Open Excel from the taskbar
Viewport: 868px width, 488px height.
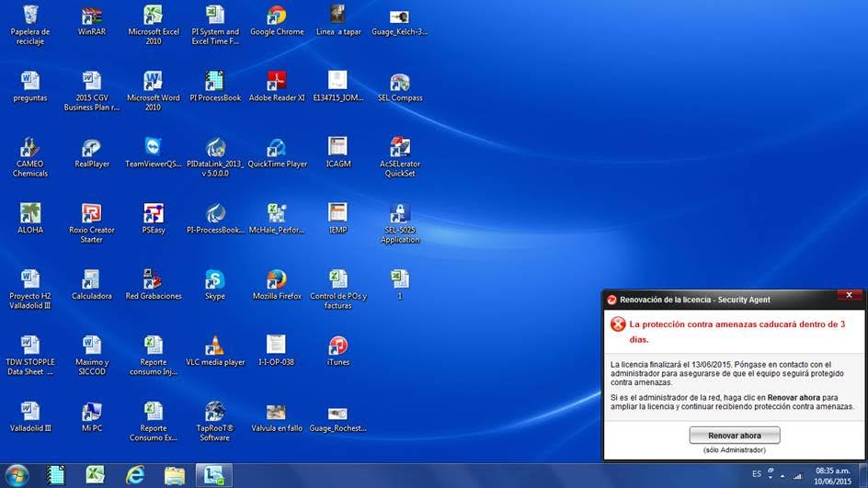pyautogui.click(x=96, y=475)
